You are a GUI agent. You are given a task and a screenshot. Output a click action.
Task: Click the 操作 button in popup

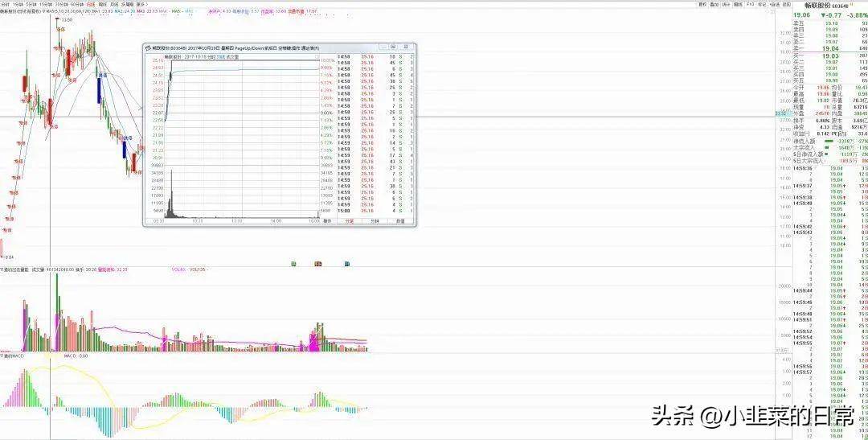pyautogui.click(x=327, y=220)
